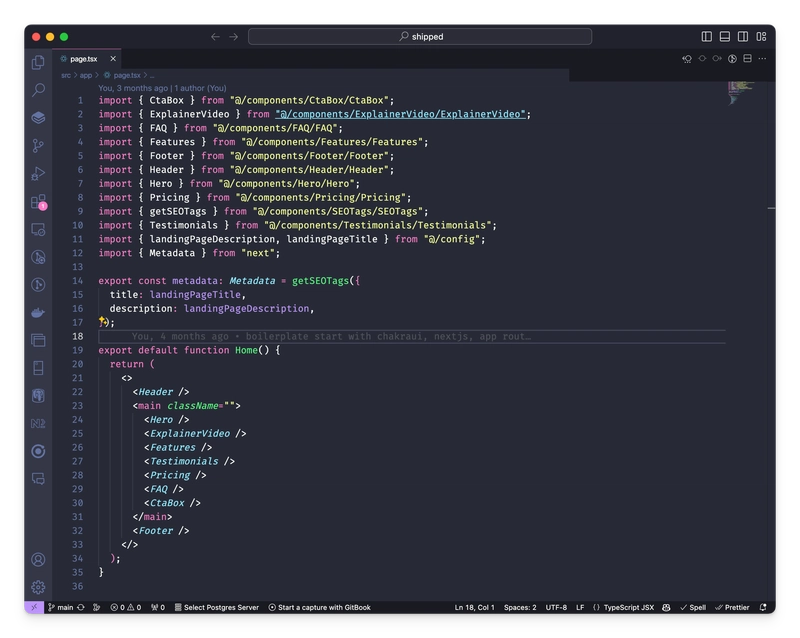Change end of line sequence LF
Viewport: 800px width, 638px height.
(x=580, y=607)
